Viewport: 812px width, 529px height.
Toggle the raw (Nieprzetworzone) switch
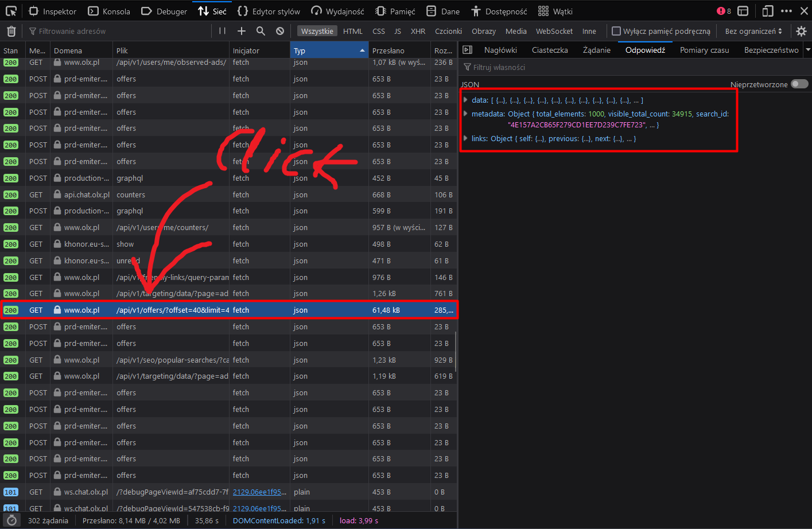click(x=799, y=84)
